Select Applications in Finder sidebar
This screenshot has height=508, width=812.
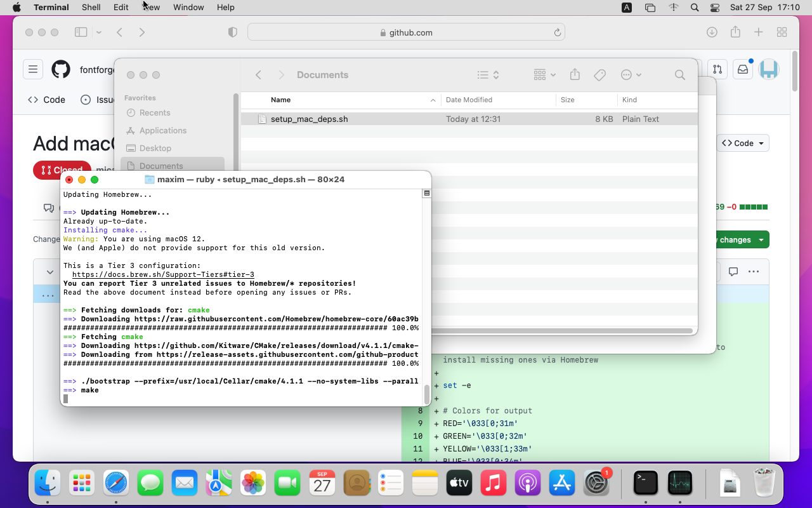(x=163, y=130)
